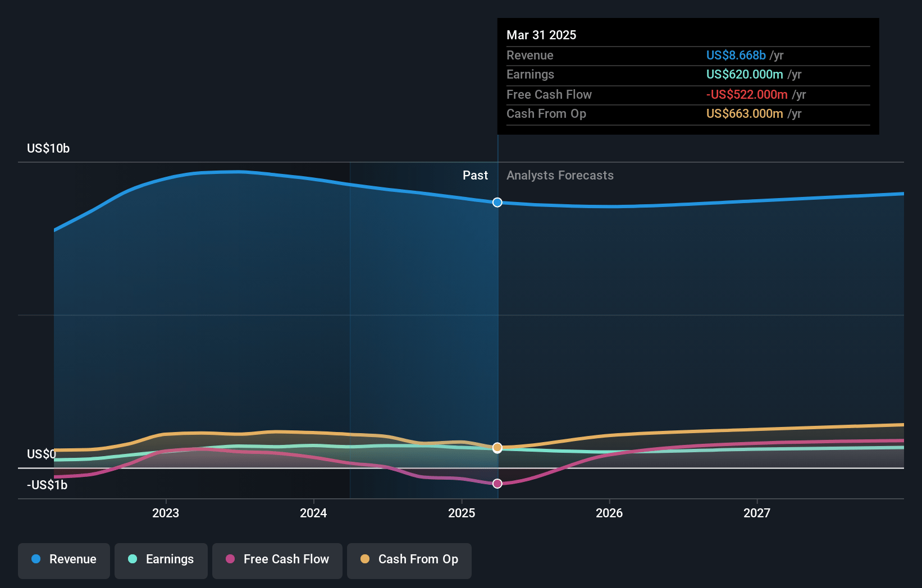
Task: Click the US$10b y-axis label
Action: [48, 148]
